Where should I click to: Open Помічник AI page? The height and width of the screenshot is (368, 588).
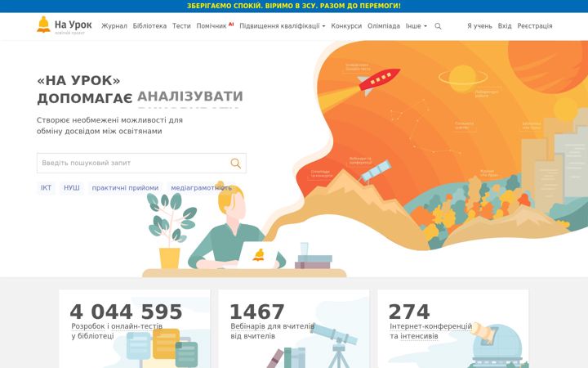click(215, 26)
